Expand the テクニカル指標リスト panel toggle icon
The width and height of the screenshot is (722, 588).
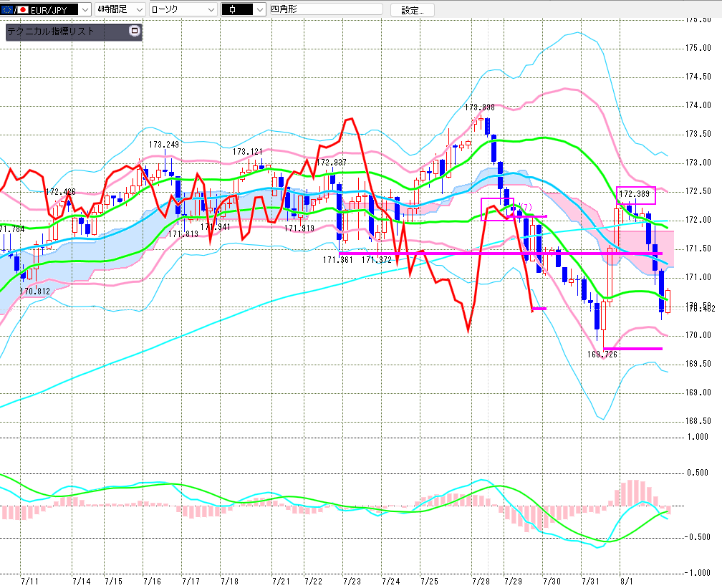(x=135, y=32)
